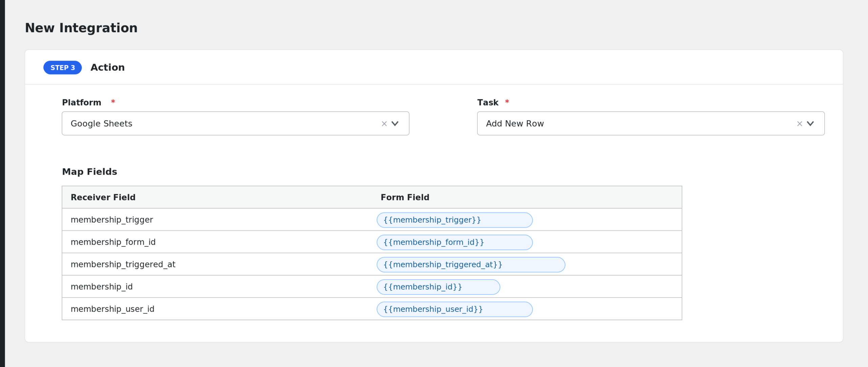Image resolution: width=868 pixels, height=367 pixels.
Task: Clear the Google Sheets platform selection
Action: point(384,124)
